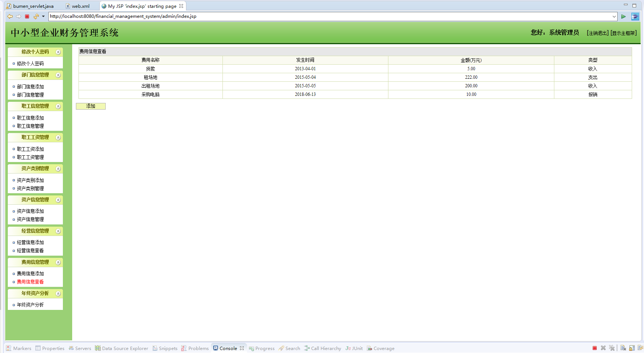This screenshot has height=353, width=644.
Task: Click the 报销 type cell
Action: click(x=593, y=94)
